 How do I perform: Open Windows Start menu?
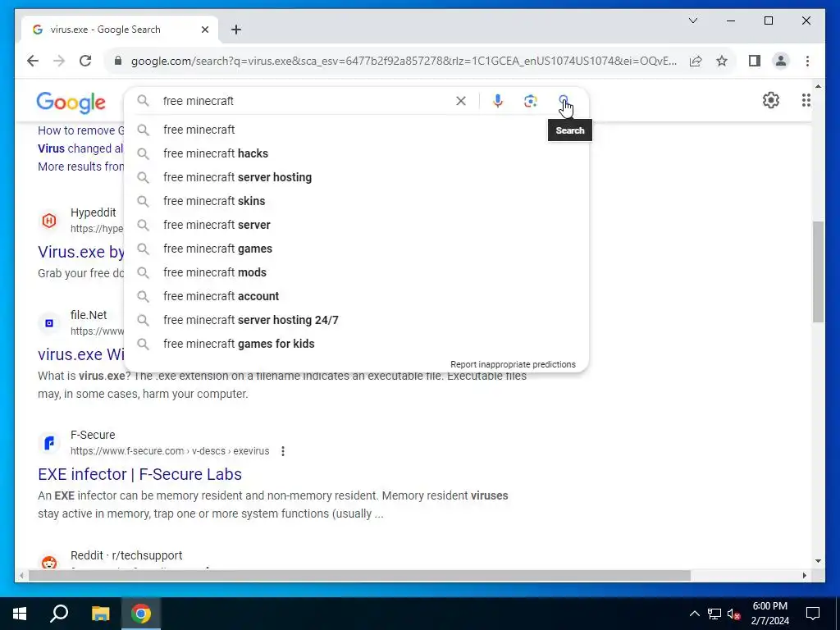[20, 614]
